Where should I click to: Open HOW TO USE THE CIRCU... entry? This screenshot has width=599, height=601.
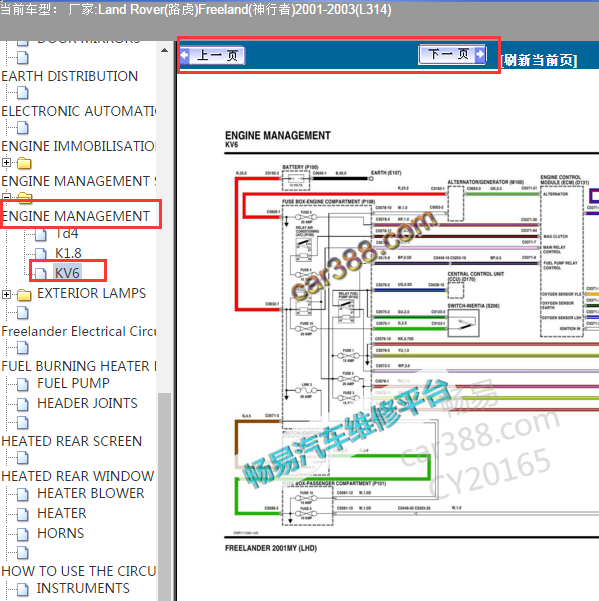pyautogui.click(x=79, y=571)
